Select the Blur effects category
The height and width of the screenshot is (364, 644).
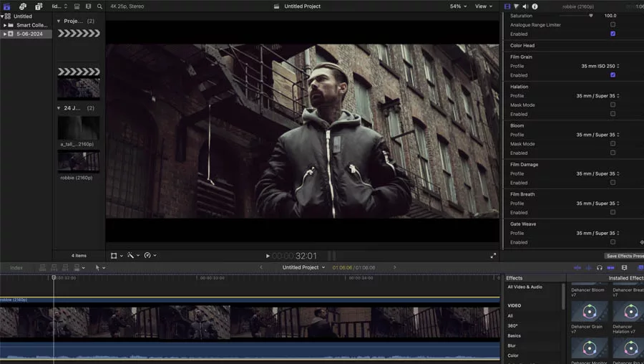coord(512,345)
